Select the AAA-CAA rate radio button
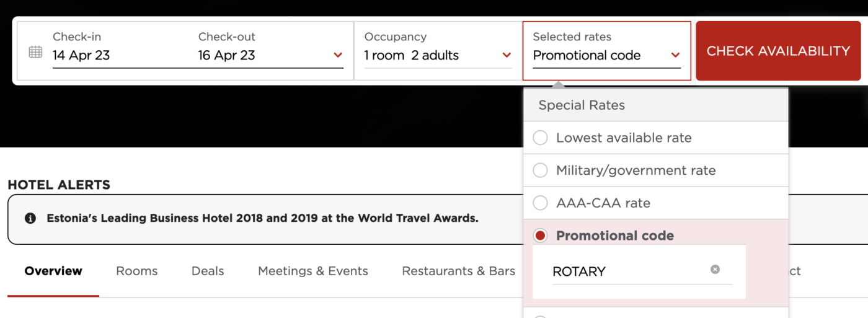868x318 pixels. click(540, 203)
